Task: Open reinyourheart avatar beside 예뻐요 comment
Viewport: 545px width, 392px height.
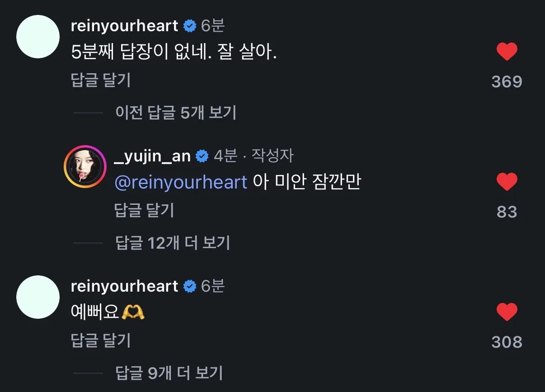Action: (38, 297)
